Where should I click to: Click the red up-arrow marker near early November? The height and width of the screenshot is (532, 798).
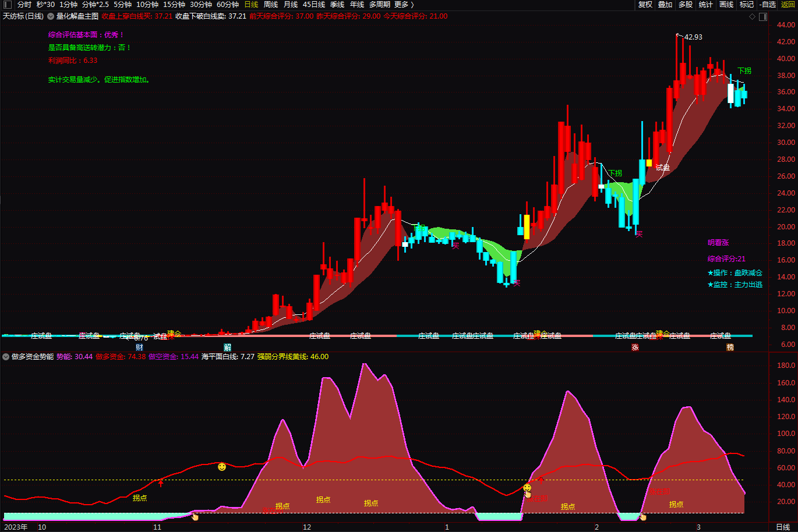click(161, 483)
